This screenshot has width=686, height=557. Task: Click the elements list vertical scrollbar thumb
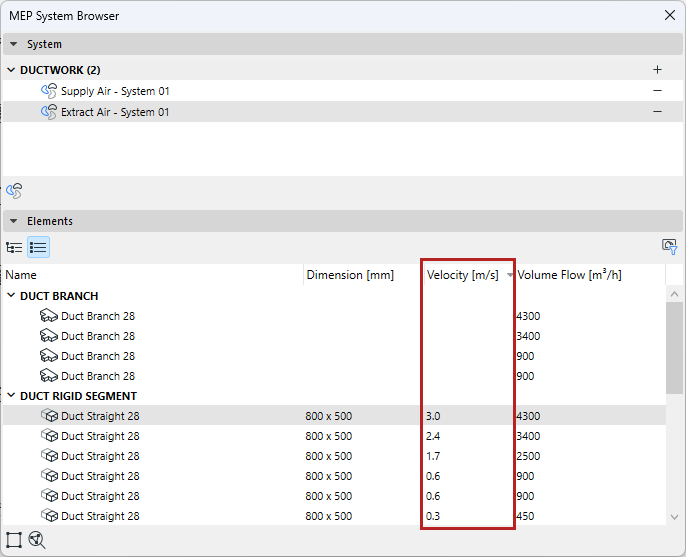pyautogui.click(x=674, y=348)
